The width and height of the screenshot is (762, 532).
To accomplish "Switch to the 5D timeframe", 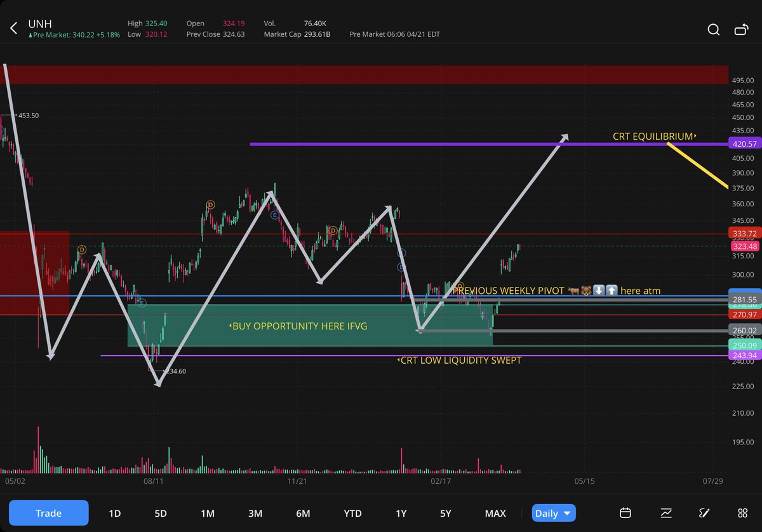I will (161, 513).
